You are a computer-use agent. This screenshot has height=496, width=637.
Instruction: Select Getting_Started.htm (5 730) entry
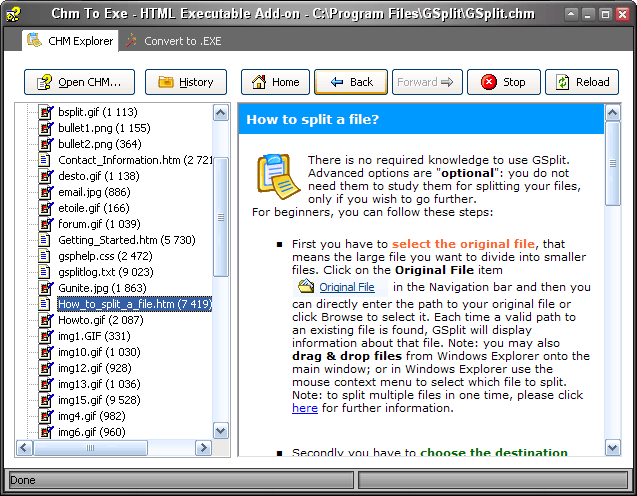[x=127, y=240]
